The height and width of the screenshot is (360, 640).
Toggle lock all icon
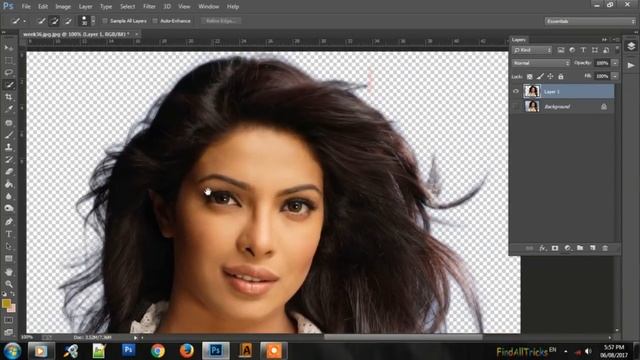tap(561, 76)
